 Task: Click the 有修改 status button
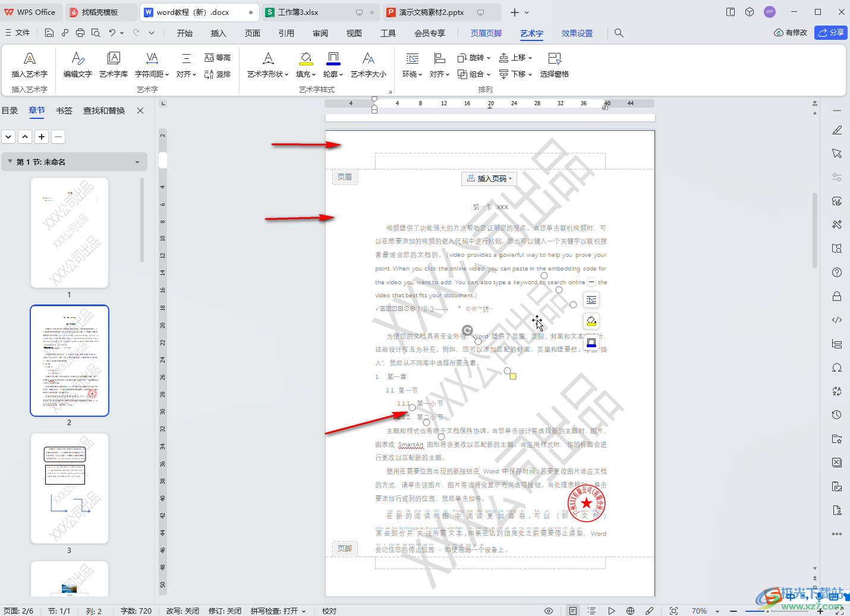tap(791, 33)
